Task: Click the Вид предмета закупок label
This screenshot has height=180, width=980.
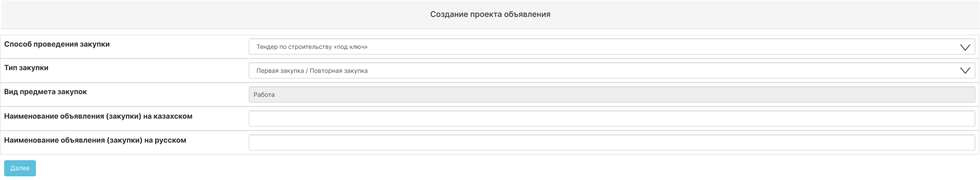Action: coord(46,92)
